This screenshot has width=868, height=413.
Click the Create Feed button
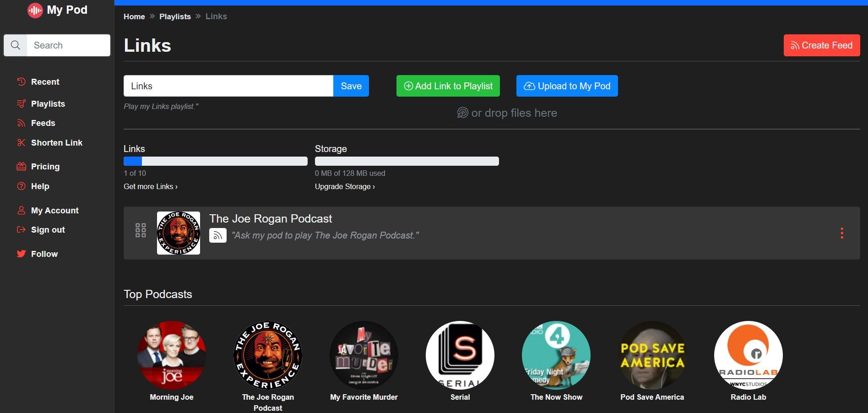pyautogui.click(x=822, y=45)
